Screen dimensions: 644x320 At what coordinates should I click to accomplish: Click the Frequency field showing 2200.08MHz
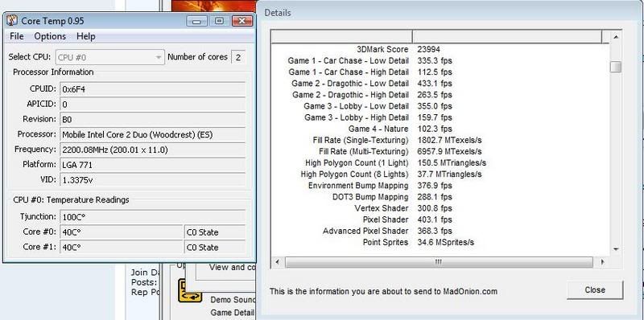pyautogui.click(x=153, y=150)
